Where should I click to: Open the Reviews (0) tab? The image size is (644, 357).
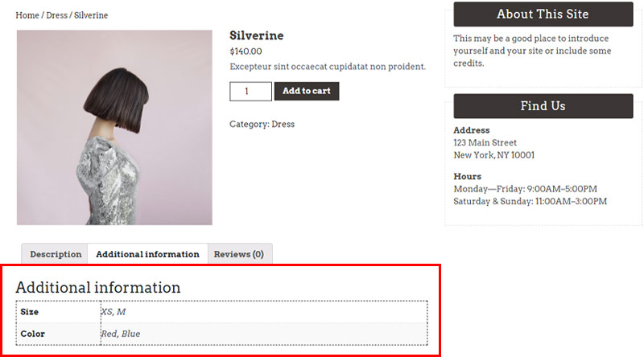click(x=238, y=254)
